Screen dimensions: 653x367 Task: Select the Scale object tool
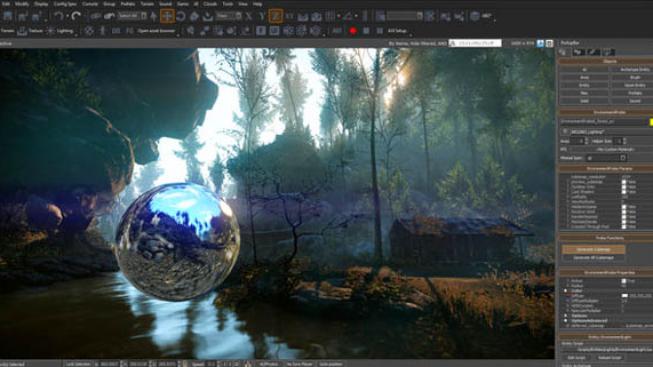click(x=194, y=16)
